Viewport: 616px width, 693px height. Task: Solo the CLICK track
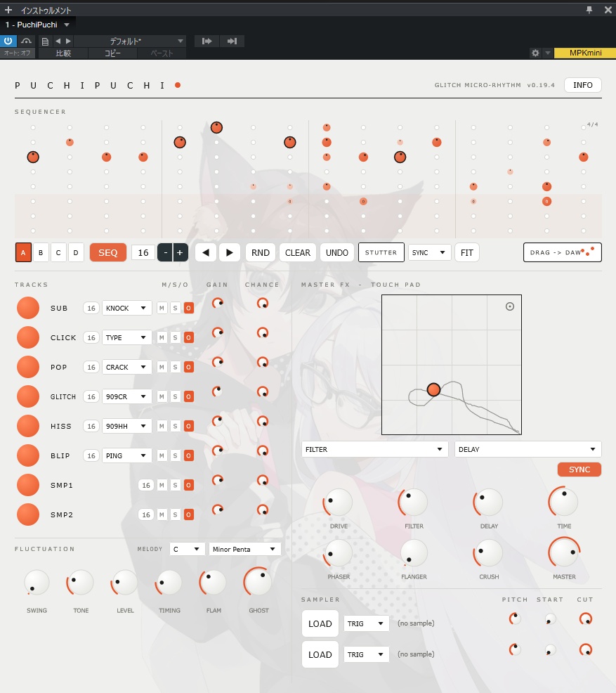tap(176, 337)
